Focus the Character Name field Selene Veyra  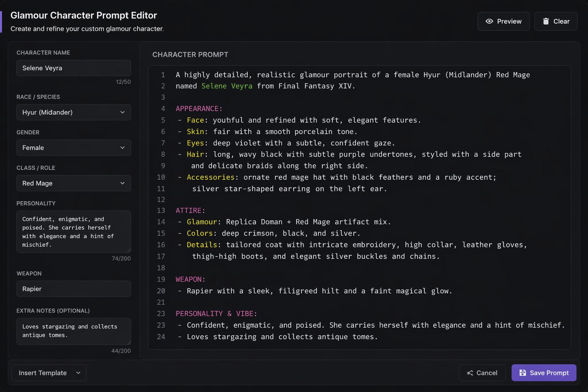73,68
